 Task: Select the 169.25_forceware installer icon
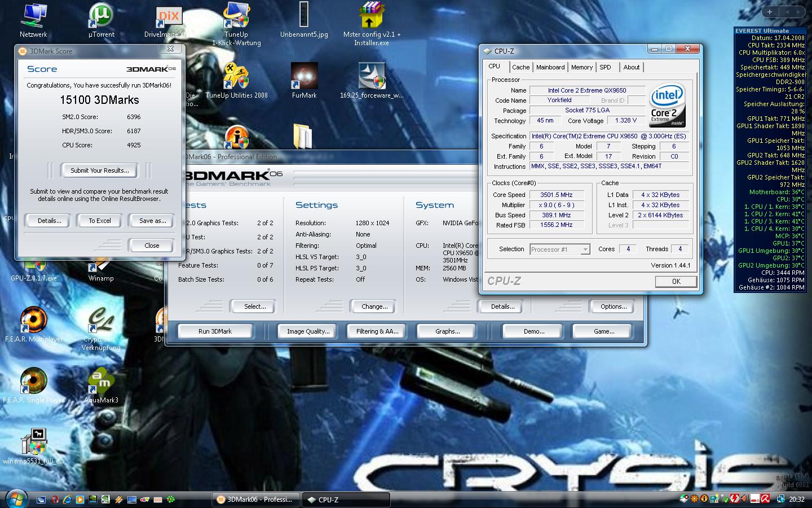point(372,81)
